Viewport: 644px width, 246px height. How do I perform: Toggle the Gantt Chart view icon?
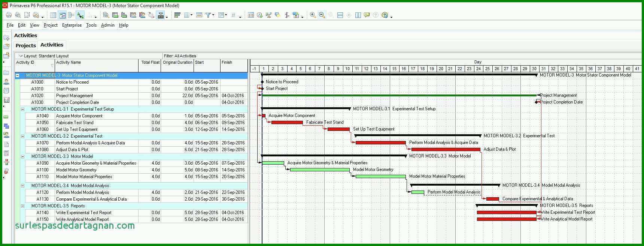click(62, 15)
